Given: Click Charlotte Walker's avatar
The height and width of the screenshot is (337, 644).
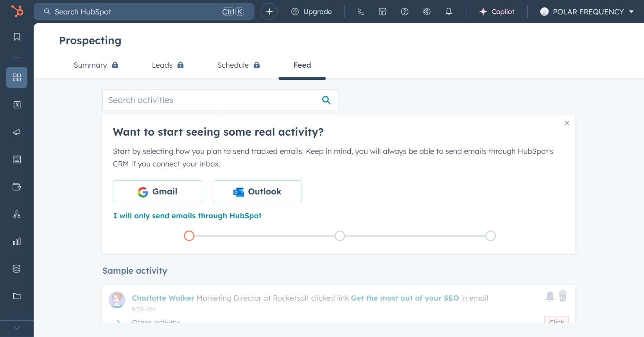Looking at the screenshot, I should pyautogui.click(x=117, y=300).
